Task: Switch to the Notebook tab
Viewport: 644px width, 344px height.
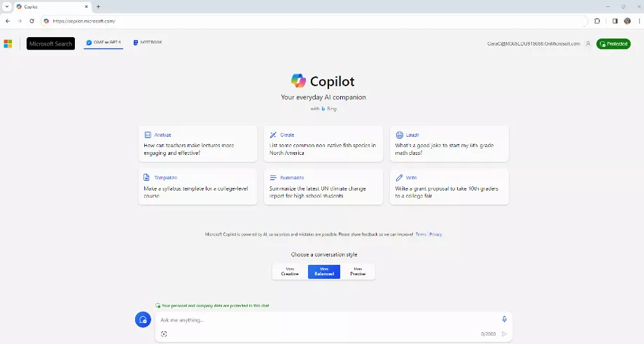Action: coord(148,42)
